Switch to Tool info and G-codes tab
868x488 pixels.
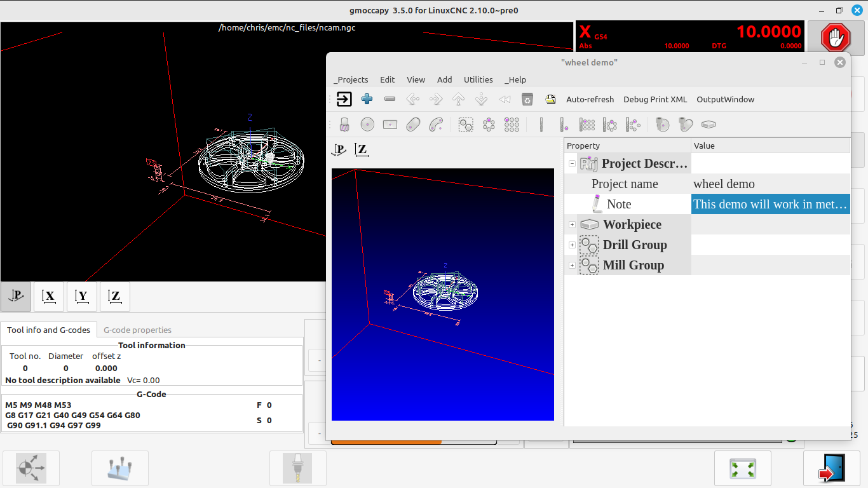49,330
